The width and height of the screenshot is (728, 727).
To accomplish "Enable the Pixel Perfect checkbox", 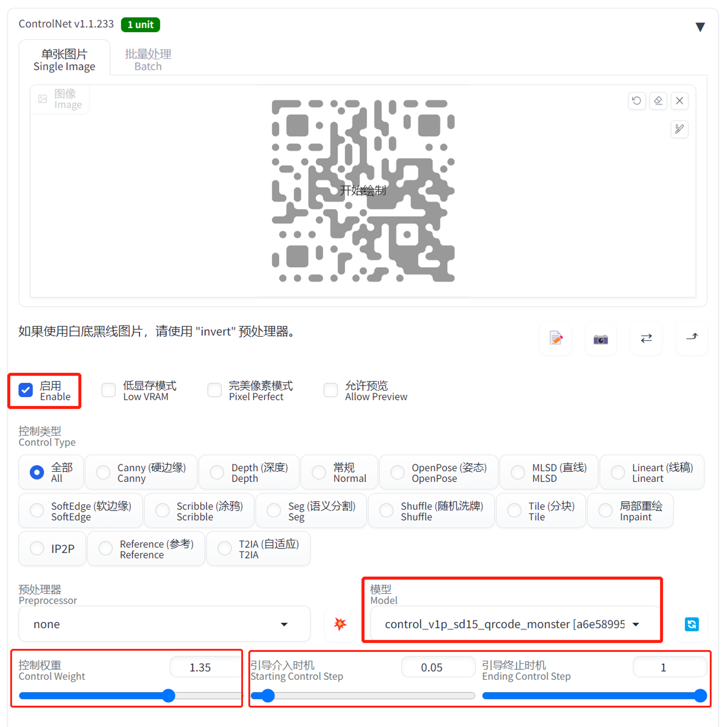I will [x=214, y=390].
